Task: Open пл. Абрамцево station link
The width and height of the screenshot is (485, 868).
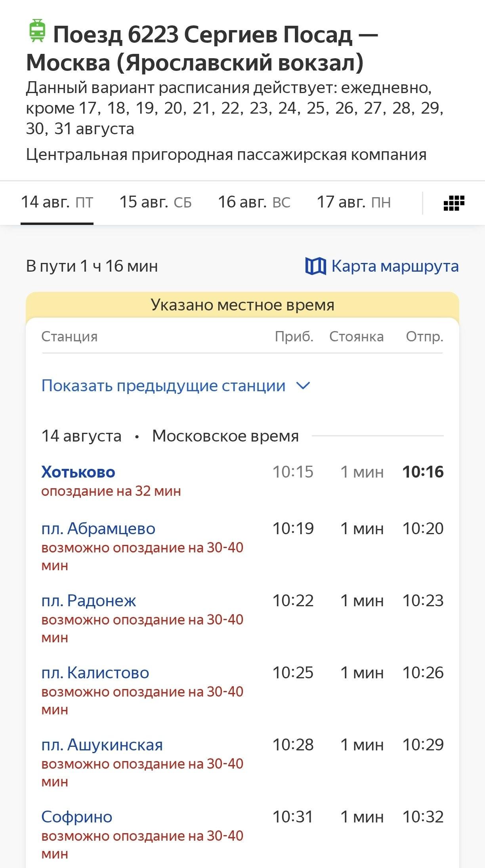Action: pos(98,529)
